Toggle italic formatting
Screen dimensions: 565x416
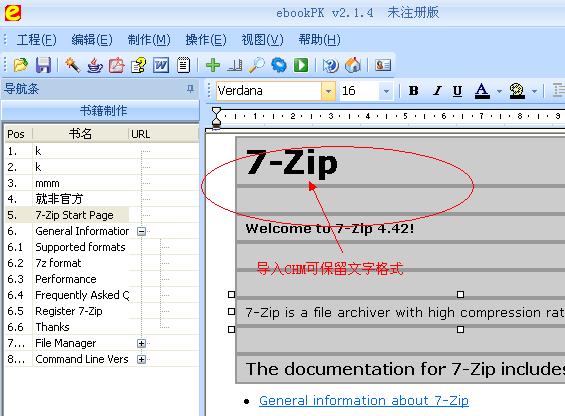437,90
